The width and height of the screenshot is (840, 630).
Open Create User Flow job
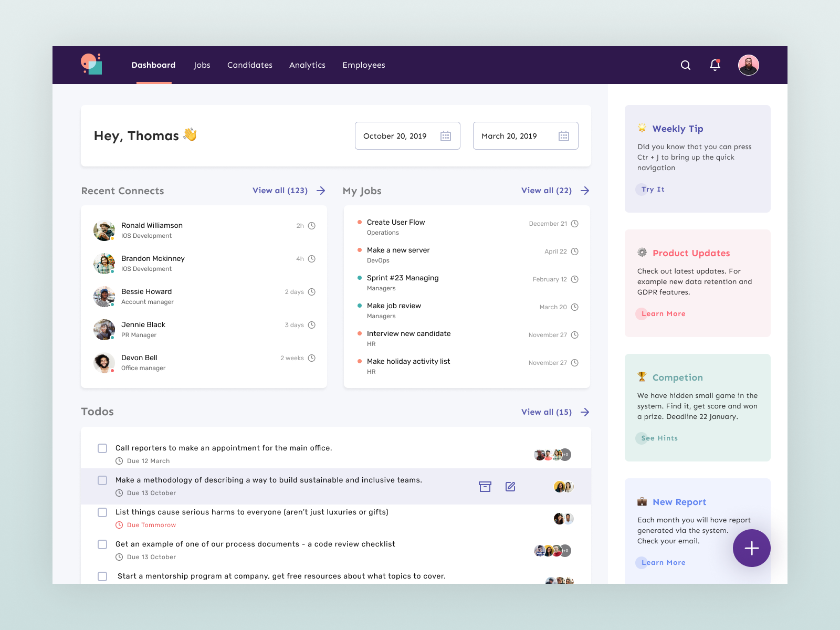pyautogui.click(x=396, y=223)
